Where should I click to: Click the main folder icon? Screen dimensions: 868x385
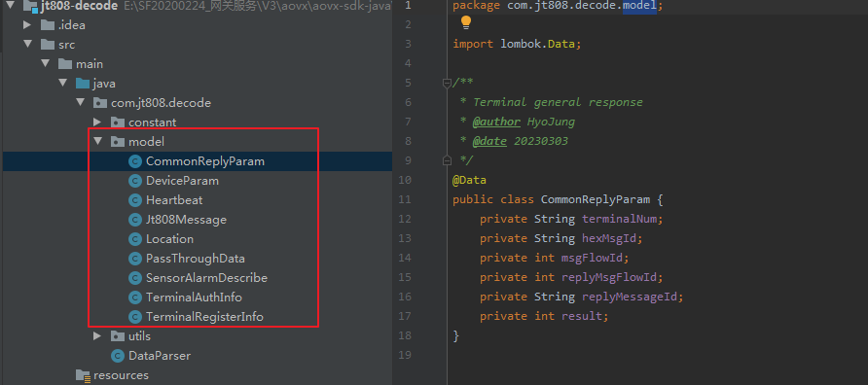pyautogui.click(x=65, y=63)
